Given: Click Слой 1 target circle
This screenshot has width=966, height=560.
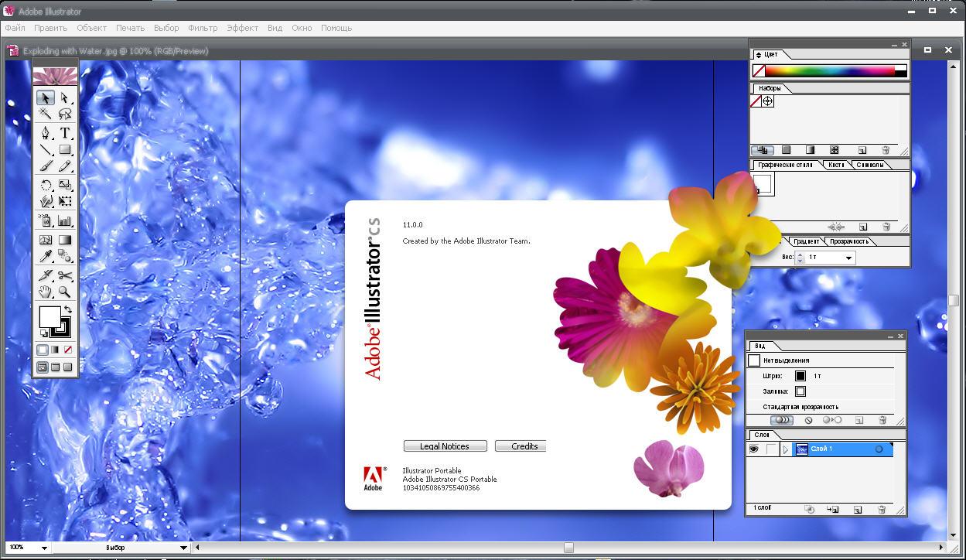Looking at the screenshot, I should click(x=879, y=449).
